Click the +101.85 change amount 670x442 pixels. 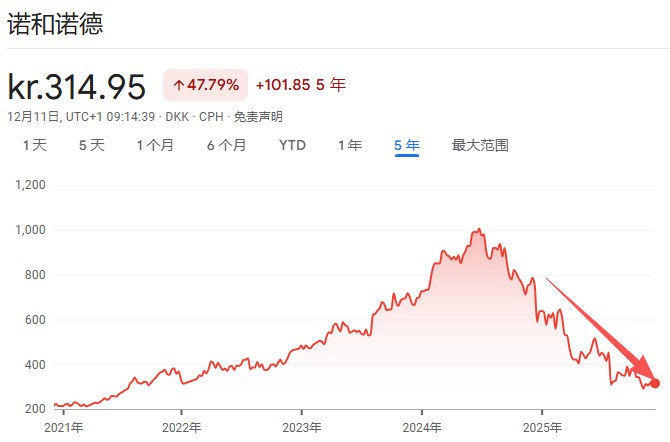pyautogui.click(x=283, y=86)
